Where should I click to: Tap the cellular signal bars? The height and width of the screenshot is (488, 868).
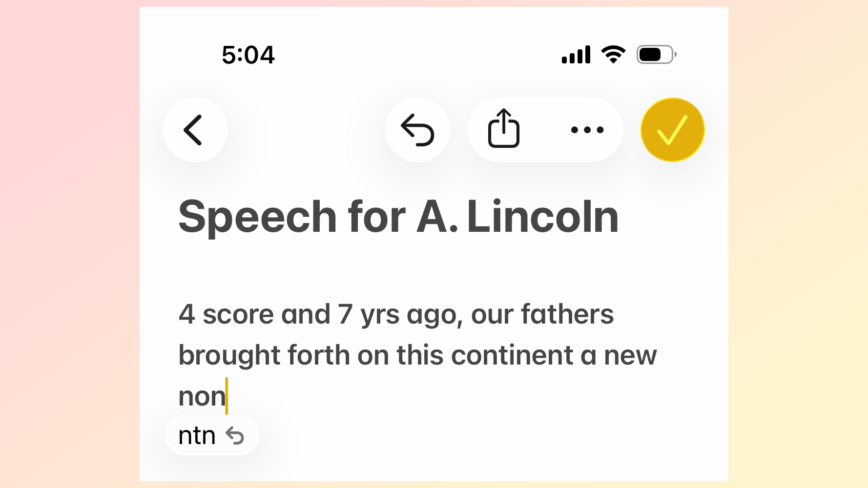(576, 55)
